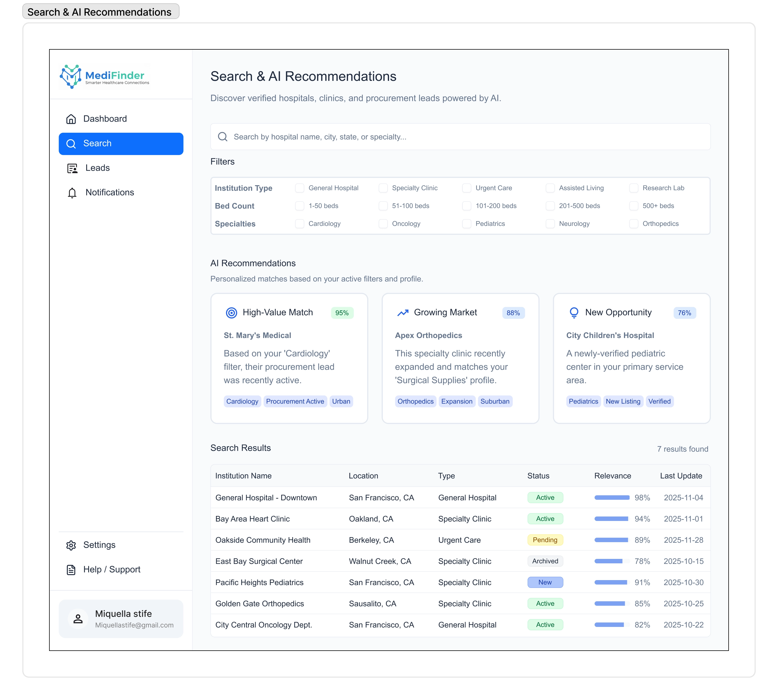
Task: Click the hospital search input field
Action: click(x=460, y=137)
